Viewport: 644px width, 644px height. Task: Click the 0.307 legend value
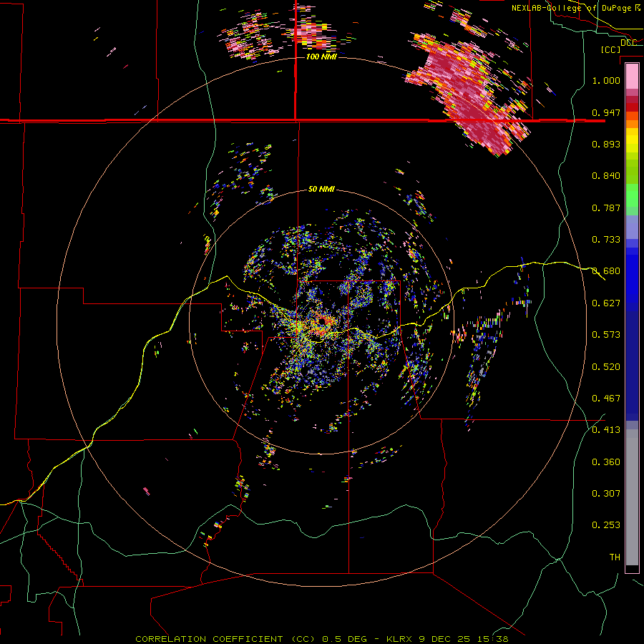tap(606, 494)
